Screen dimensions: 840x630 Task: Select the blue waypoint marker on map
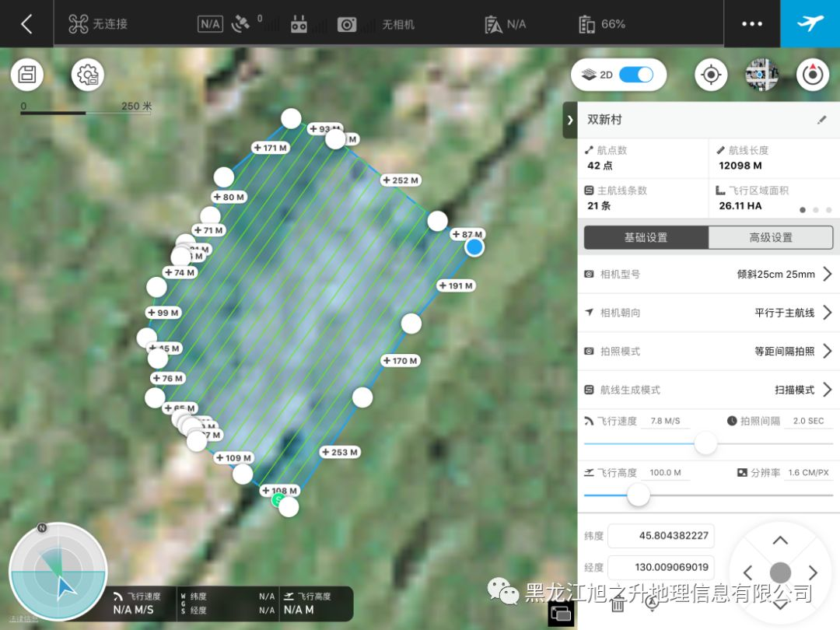[474, 247]
